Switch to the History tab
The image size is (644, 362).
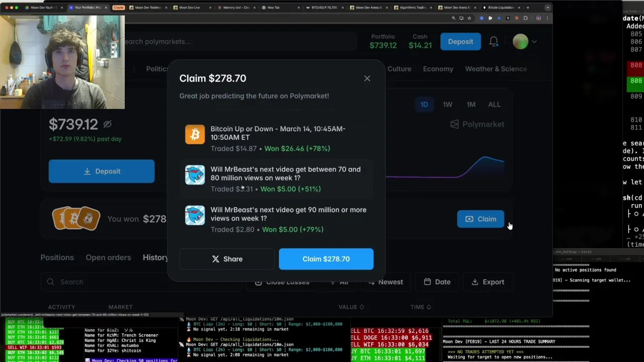point(155,257)
